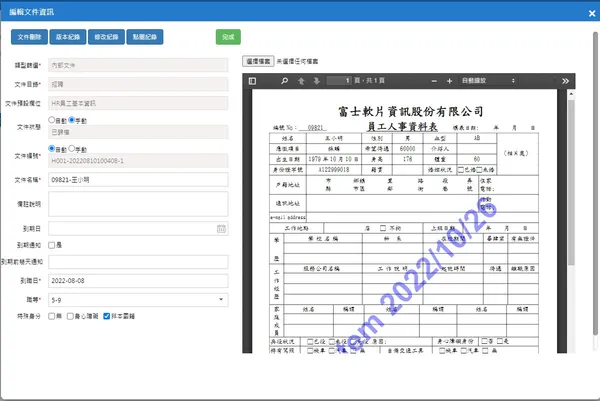Click the PDF viewer vertical scrollbar
This screenshot has height=401, width=600.
[x=571, y=183]
